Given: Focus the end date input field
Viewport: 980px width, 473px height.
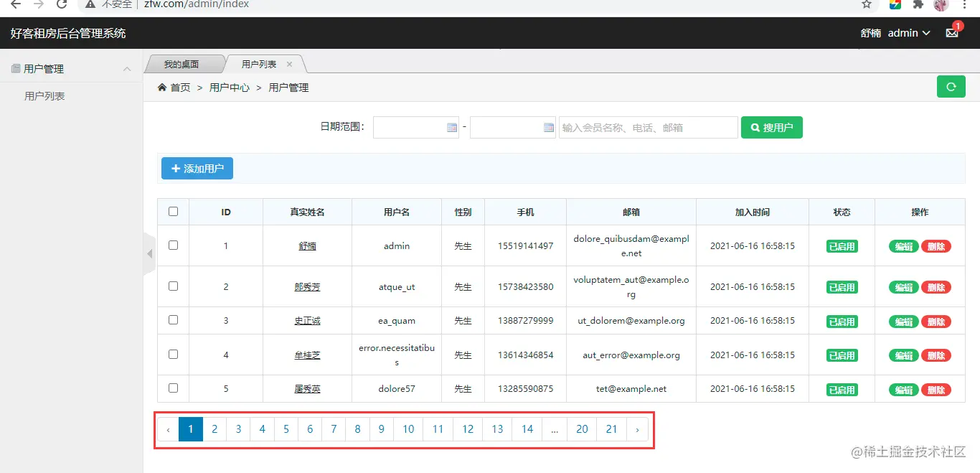Looking at the screenshot, I should coord(513,128).
